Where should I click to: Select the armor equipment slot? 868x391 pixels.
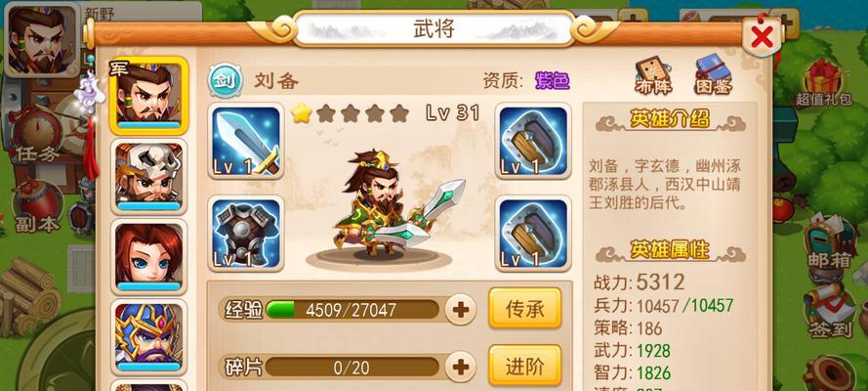click(x=246, y=234)
